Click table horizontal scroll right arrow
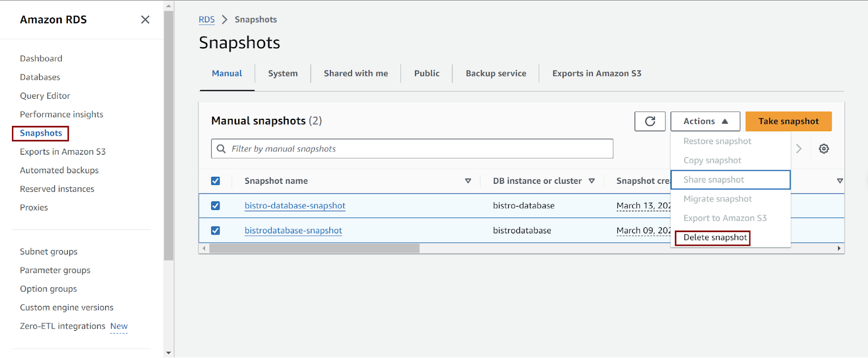The image size is (868, 358). (x=839, y=248)
